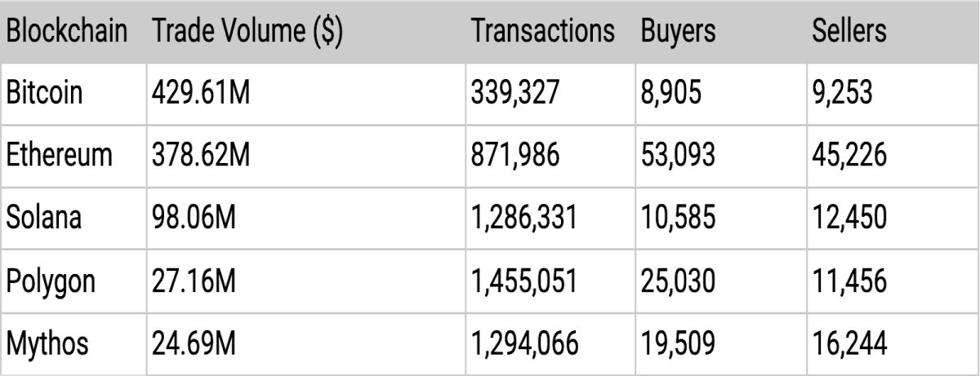Click the 1,455,051 transactions cell
Screen dimensions: 980x376
tap(525, 281)
